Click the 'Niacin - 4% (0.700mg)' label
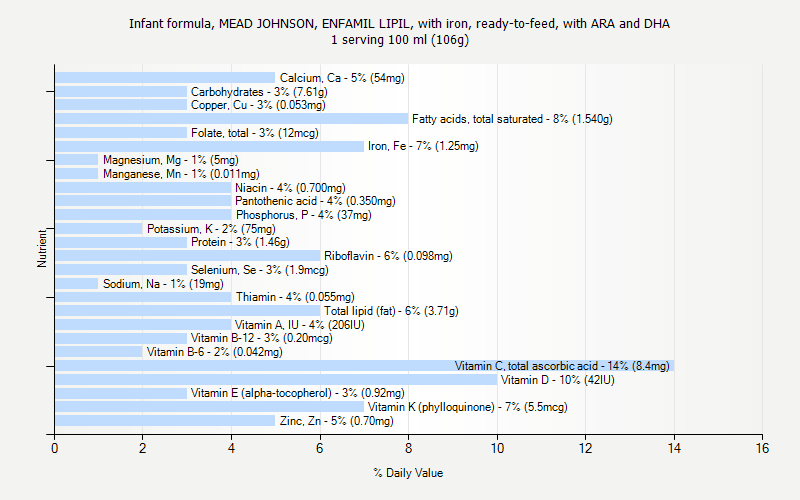The image size is (800, 500). click(x=290, y=188)
